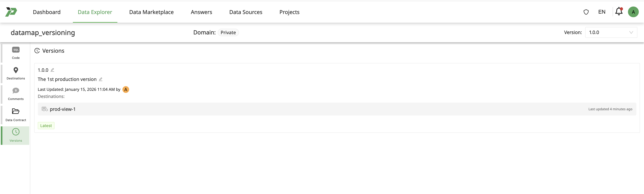Open the notifications bell

pyautogui.click(x=619, y=12)
